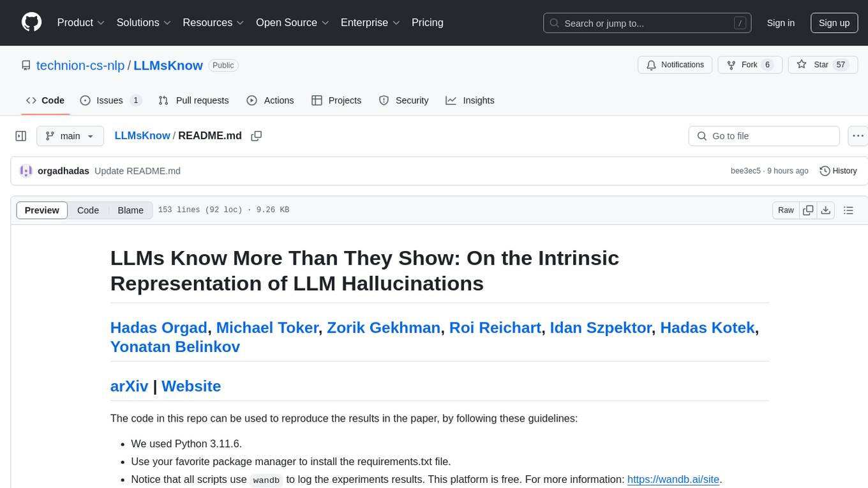Expand the Enterprise menu

(x=370, y=22)
